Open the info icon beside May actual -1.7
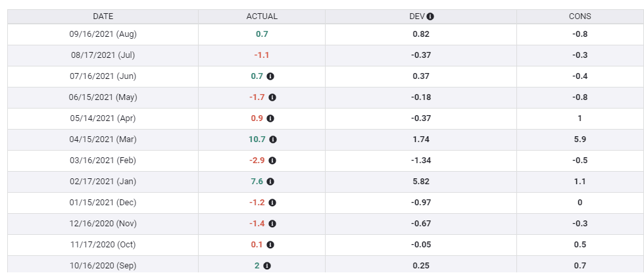Image resolution: width=644 pixels, height=275 pixels. click(x=272, y=97)
